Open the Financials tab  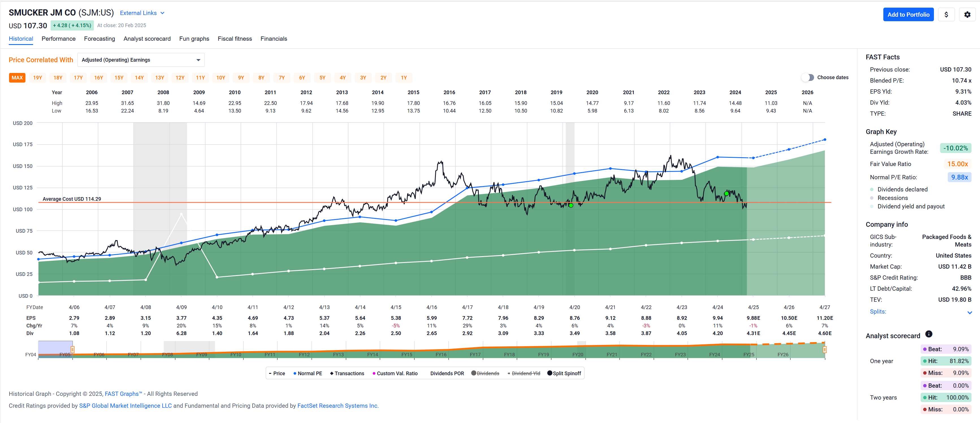click(274, 39)
